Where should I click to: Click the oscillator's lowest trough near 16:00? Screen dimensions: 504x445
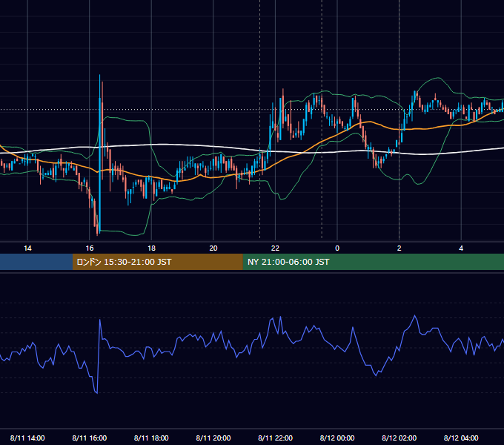click(x=96, y=392)
